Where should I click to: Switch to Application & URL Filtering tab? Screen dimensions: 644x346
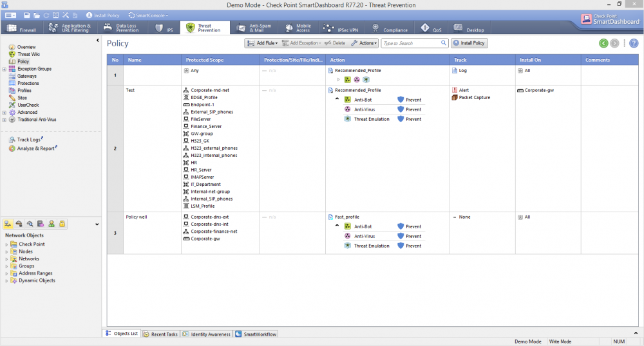click(70, 28)
